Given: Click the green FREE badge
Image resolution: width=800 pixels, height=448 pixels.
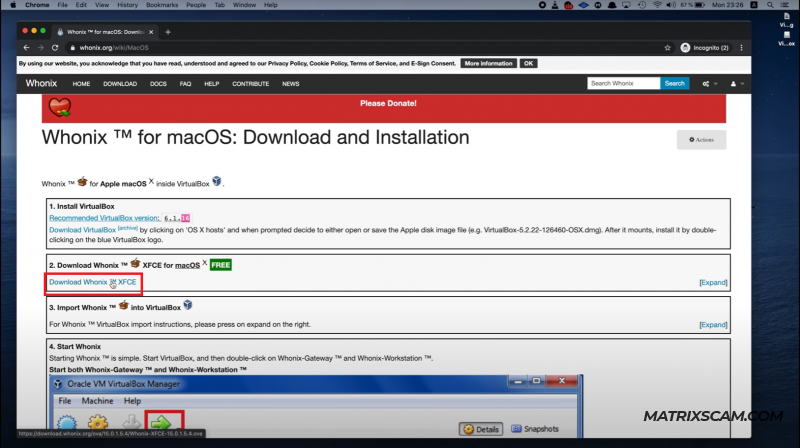Looking at the screenshot, I should 220,265.
